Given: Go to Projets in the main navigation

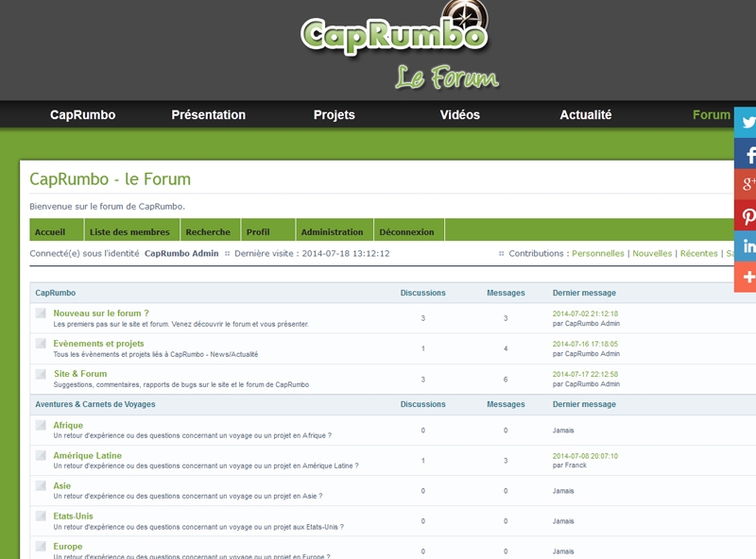Looking at the screenshot, I should (334, 115).
